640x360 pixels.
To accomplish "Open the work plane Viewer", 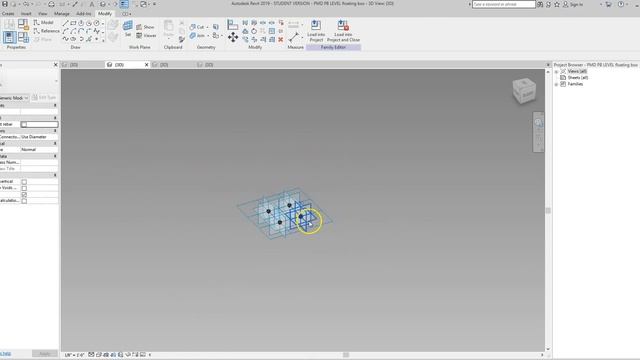I will 146,36.
